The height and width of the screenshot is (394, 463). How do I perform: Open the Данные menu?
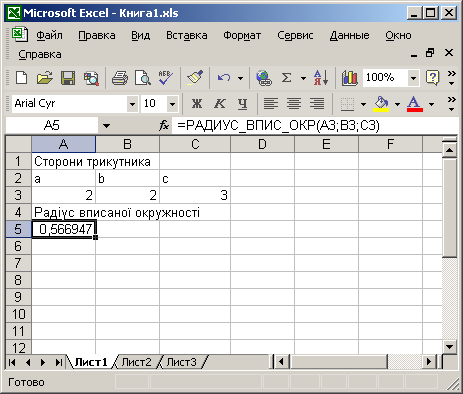point(349,35)
